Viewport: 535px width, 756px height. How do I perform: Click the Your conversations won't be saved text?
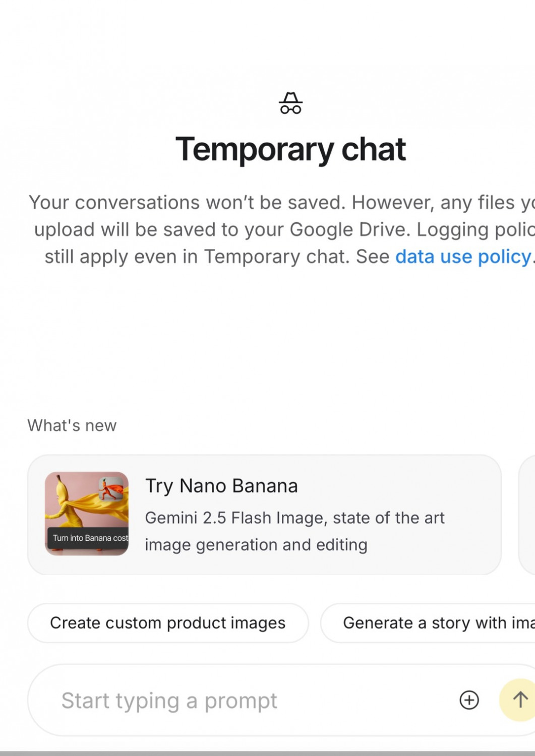(x=187, y=203)
